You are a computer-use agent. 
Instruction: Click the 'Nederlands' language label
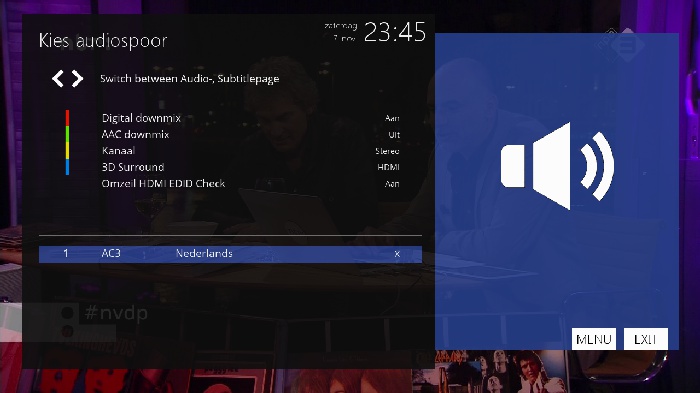[x=204, y=253]
